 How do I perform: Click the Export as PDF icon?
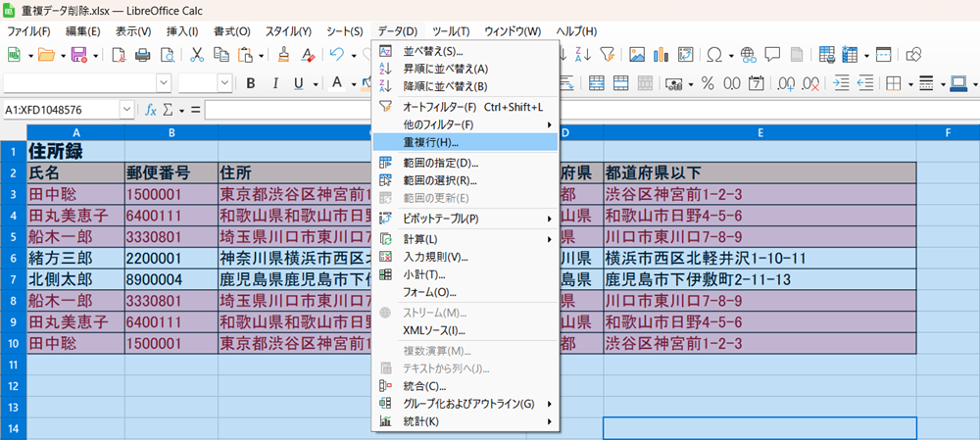tap(119, 55)
